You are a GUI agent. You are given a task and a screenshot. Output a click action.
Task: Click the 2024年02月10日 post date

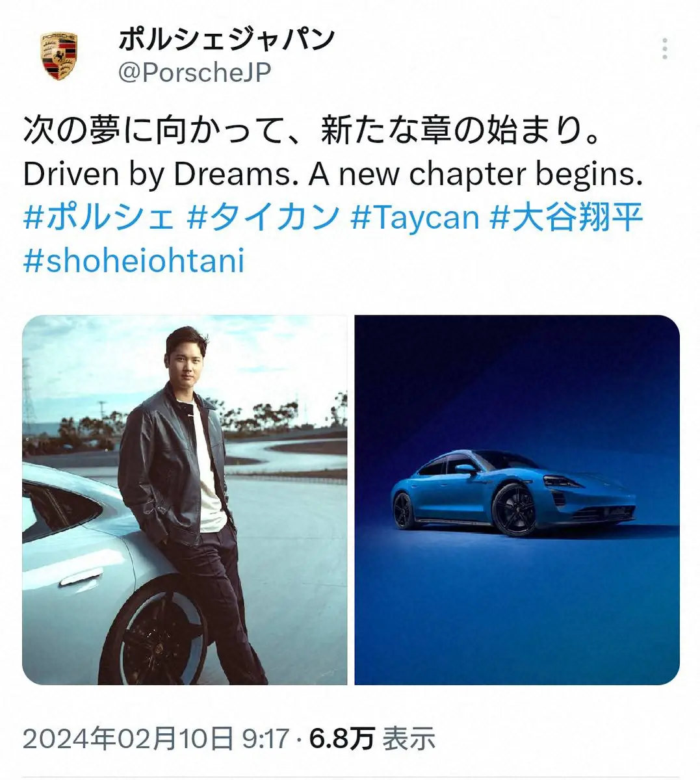[128, 739]
